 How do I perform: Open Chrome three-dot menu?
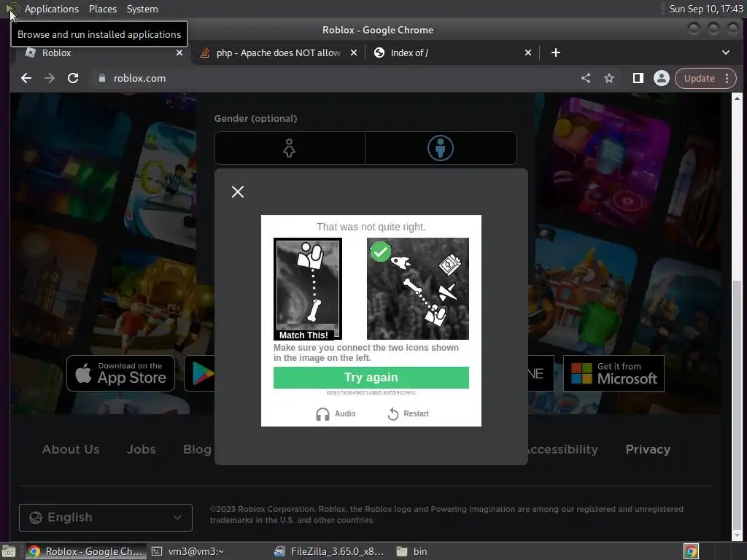[727, 78]
